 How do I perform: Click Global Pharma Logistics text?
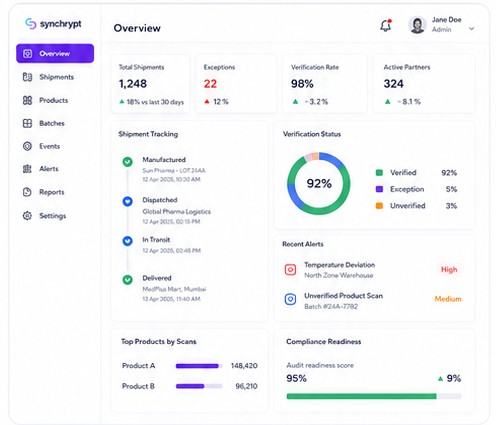177,212
